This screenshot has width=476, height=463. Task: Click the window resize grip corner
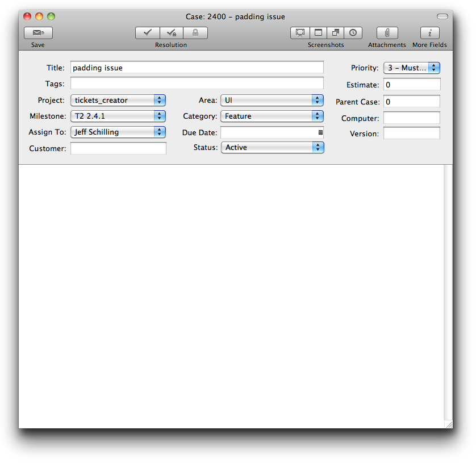click(x=449, y=424)
